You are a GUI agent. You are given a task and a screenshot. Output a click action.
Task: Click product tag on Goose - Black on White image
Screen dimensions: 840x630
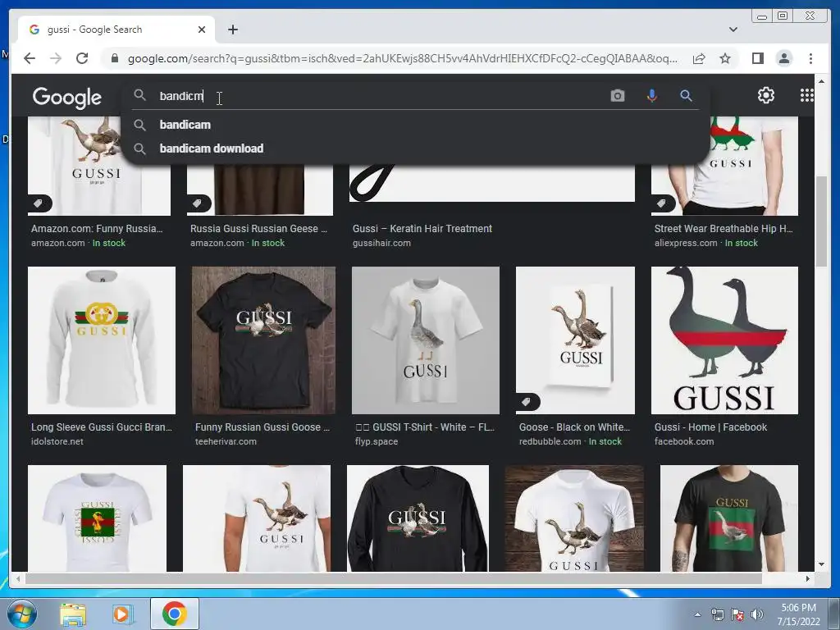(527, 402)
